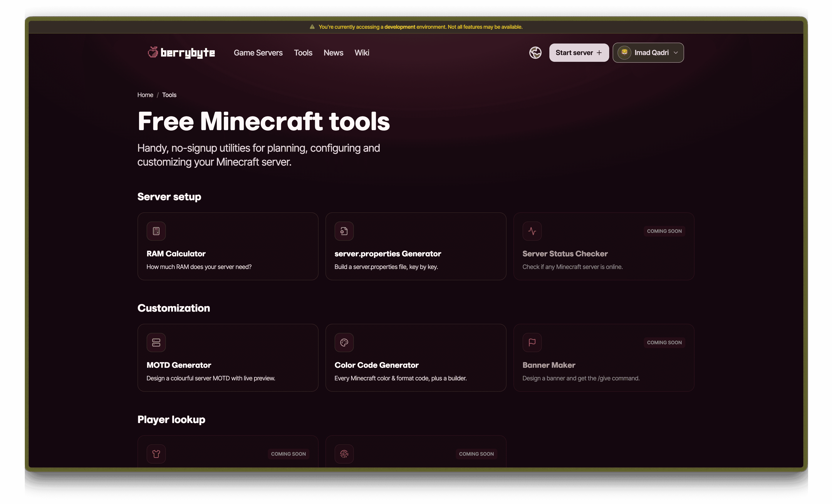
Task: Click the Tools breadcrumb
Action: [x=169, y=95]
